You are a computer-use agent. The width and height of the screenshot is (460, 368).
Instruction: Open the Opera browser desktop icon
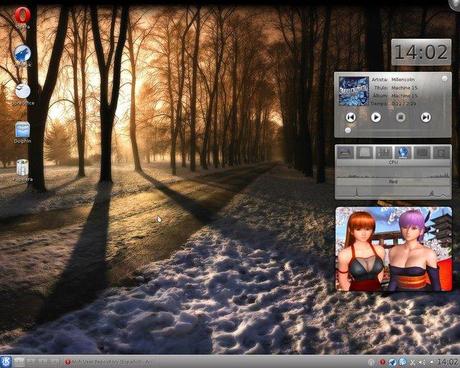coord(23,16)
